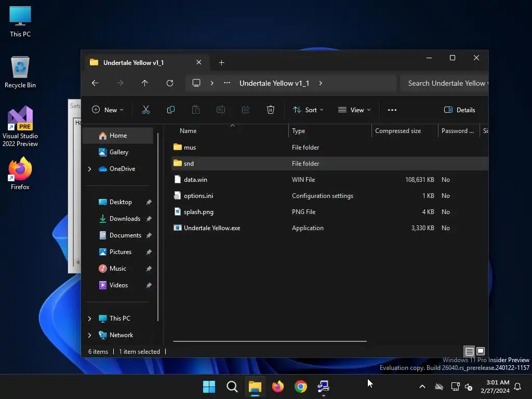The image size is (532, 399).
Task: Open Firefox desktop shortcut
Action: tap(20, 174)
